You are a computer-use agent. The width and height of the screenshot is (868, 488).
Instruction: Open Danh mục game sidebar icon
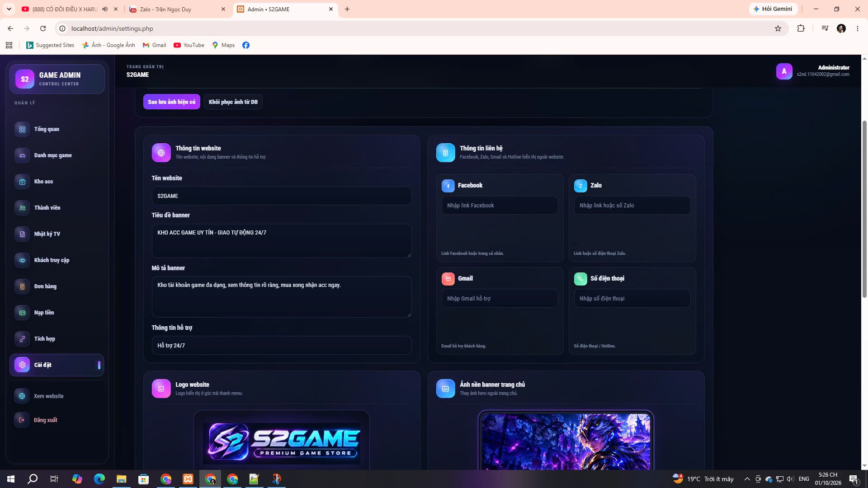click(x=22, y=155)
